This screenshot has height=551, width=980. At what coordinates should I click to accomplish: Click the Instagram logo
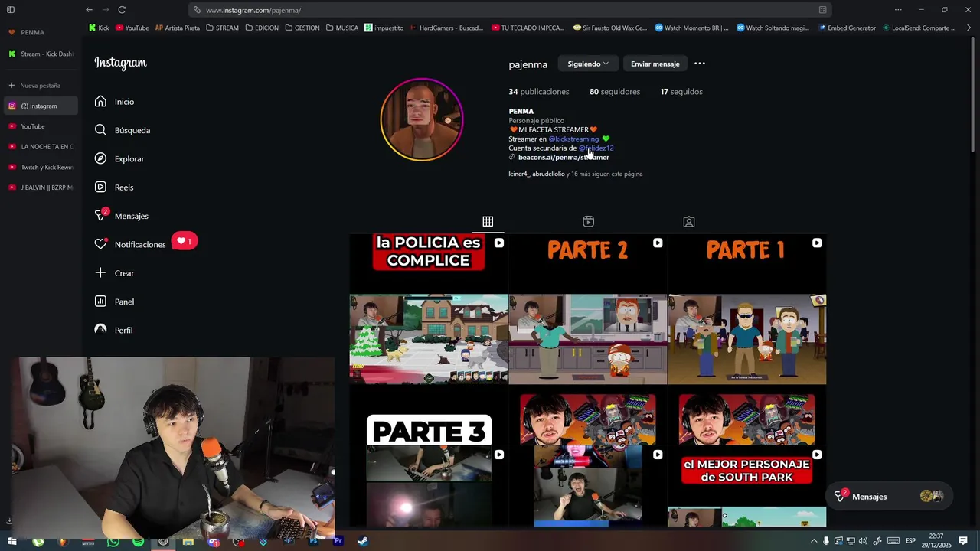click(x=120, y=63)
